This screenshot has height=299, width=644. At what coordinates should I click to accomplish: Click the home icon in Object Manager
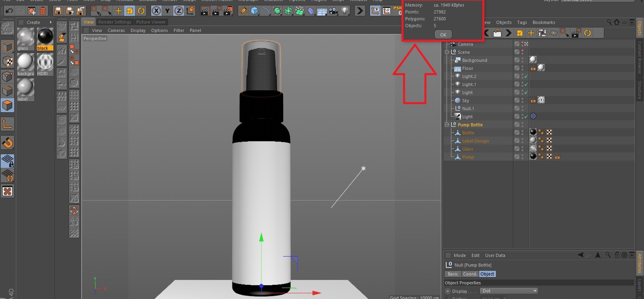pyautogui.click(x=616, y=22)
